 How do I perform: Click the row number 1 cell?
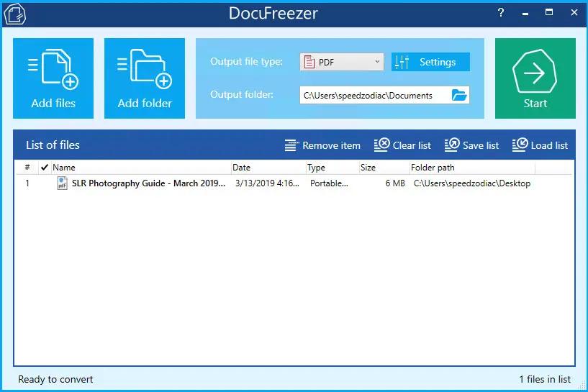(x=27, y=183)
